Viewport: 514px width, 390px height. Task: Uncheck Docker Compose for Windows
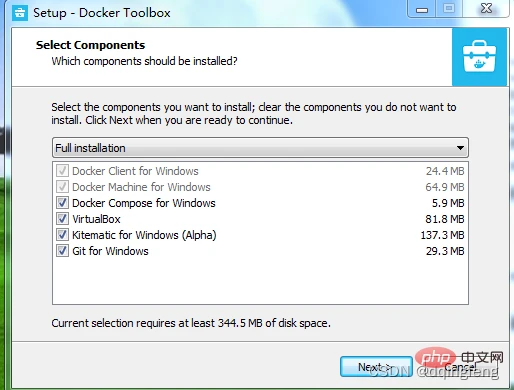62,203
